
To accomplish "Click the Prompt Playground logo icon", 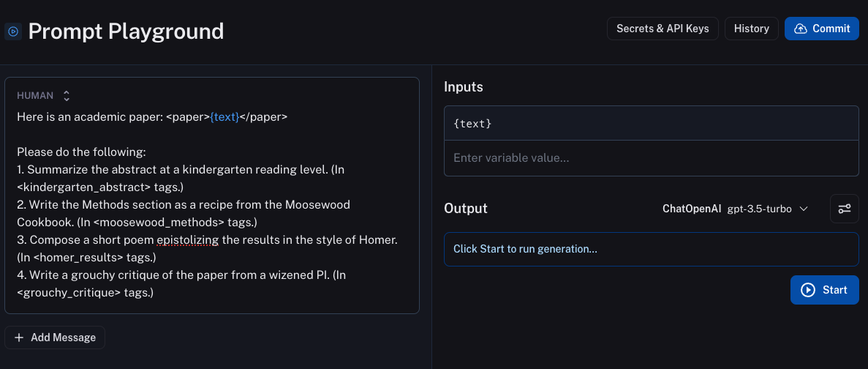I will [x=13, y=31].
